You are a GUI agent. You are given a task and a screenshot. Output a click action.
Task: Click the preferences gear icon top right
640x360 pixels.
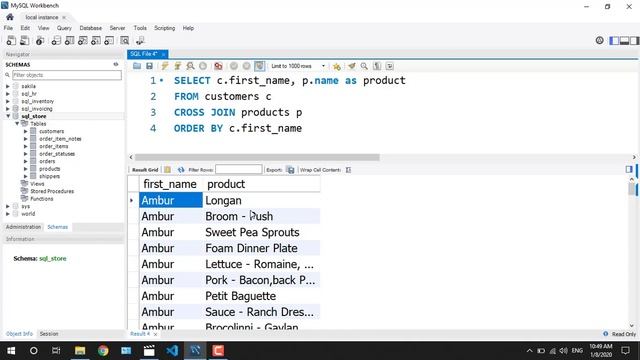[599, 40]
